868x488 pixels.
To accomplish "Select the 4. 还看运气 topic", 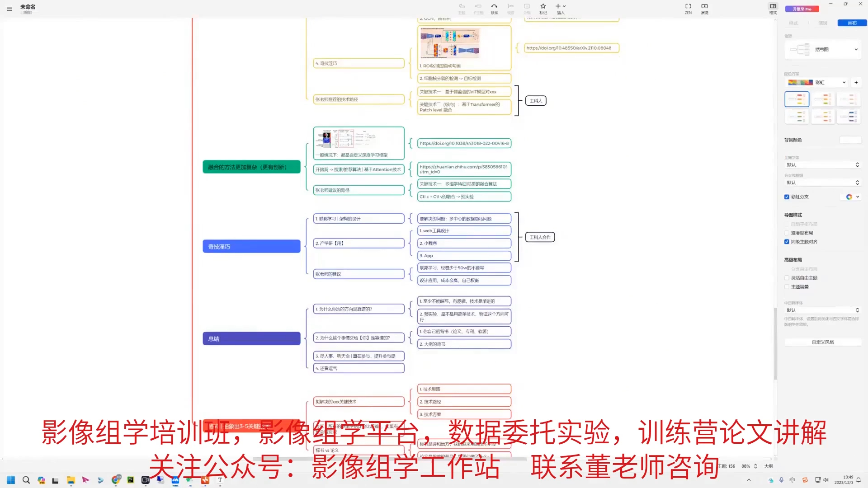I will coord(359,368).
